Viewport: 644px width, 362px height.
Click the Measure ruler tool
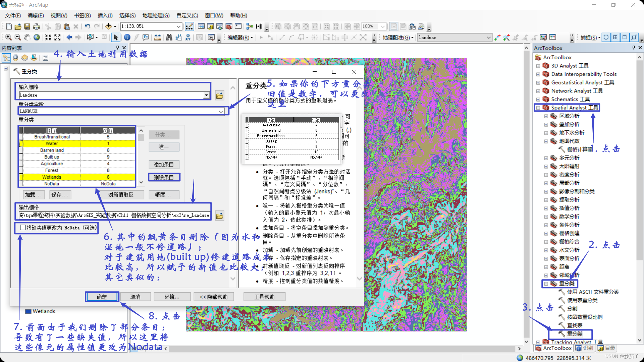pyautogui.click(x=157, y=38)
